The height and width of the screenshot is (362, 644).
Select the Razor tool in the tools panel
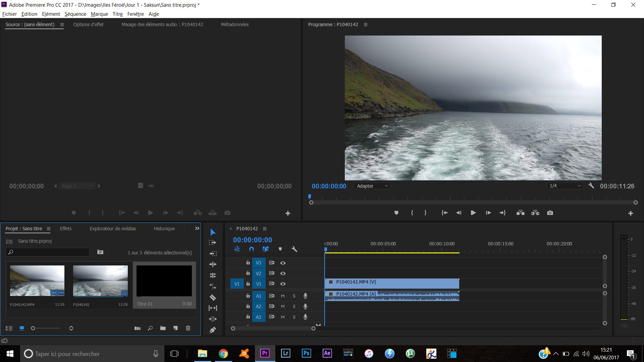pyautogui.click(x=213, y=297)
